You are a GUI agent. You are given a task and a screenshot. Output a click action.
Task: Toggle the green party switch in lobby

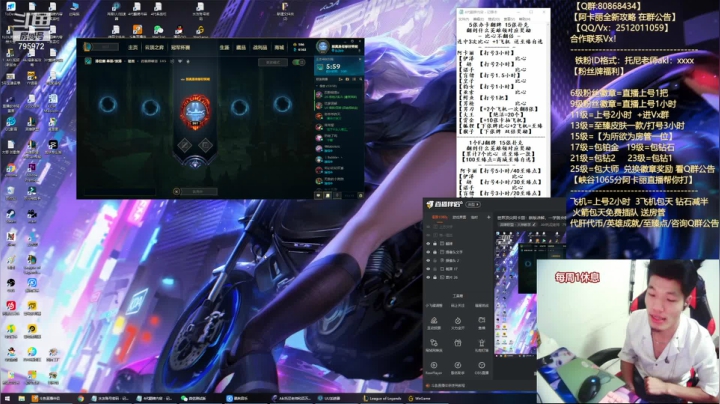coord(298,62)
